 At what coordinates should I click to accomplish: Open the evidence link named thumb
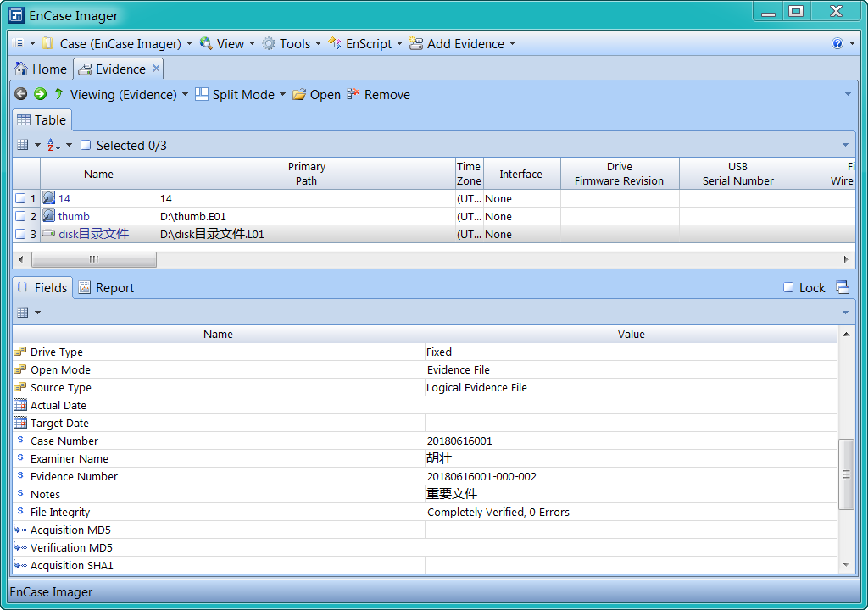pos(74,216)
